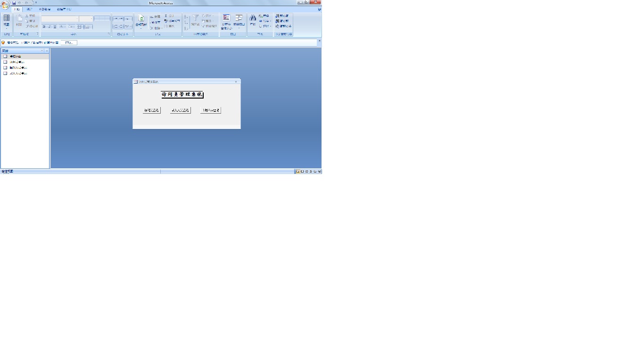
Task: Click 替换 (Replace) in Find group
Action: 264,16
